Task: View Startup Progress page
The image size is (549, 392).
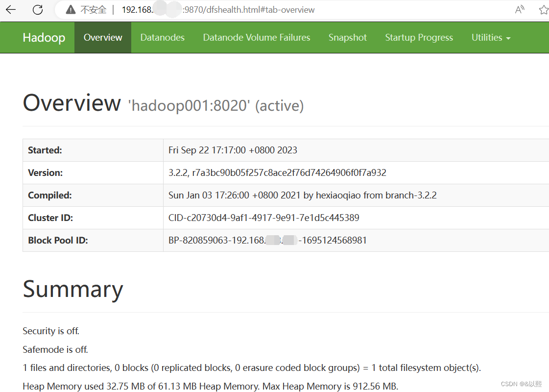Action: (x=419, y=37)
